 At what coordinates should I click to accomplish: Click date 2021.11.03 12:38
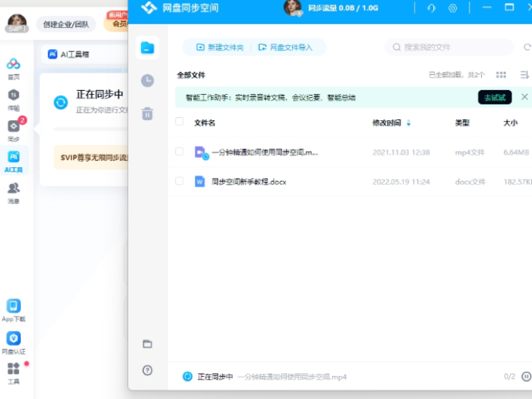(x=401, y=153)
